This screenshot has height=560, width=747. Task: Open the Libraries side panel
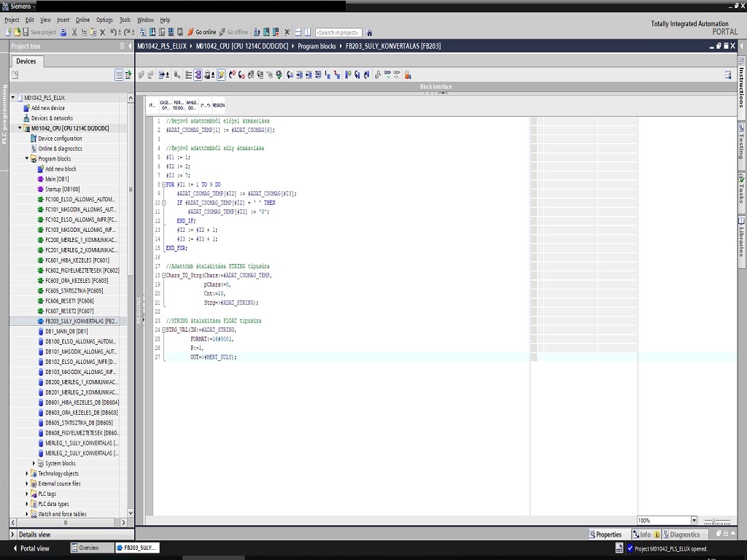click(x=742, y=236)
